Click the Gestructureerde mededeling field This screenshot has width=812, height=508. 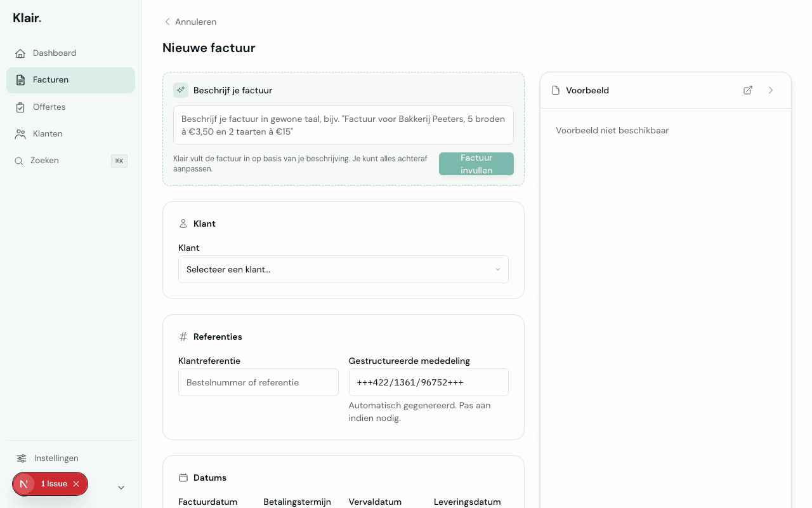(429, 382)
